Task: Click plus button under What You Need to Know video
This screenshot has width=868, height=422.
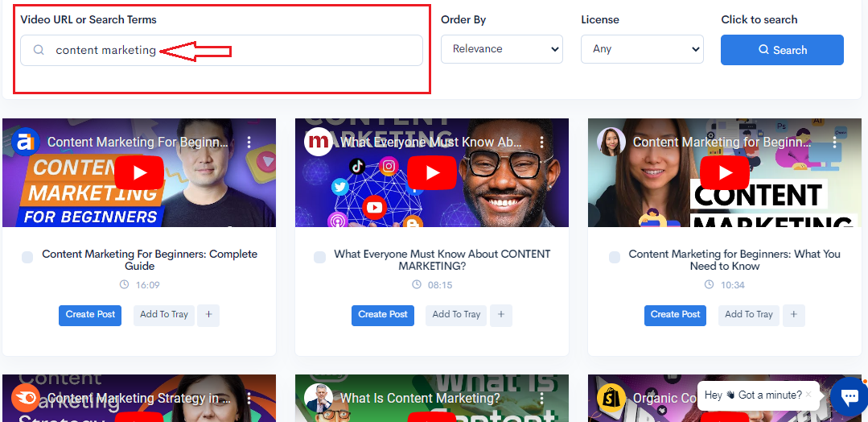Action: (794, 315)
